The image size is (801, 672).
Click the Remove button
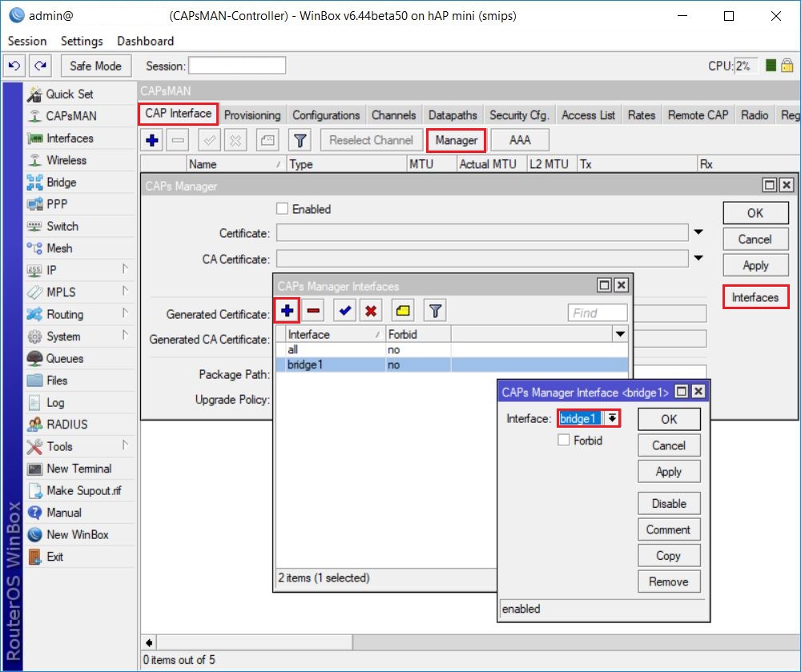669,581
